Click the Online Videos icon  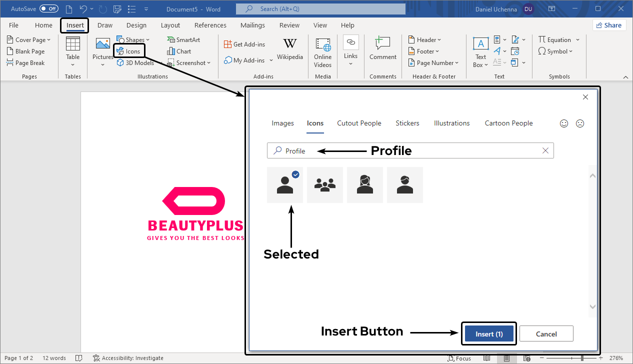[322, 52]
